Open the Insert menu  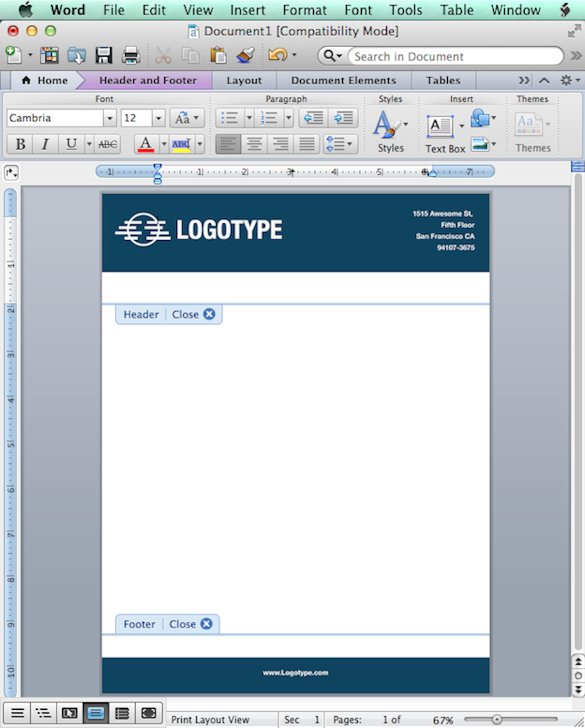[x=247, y=10]
